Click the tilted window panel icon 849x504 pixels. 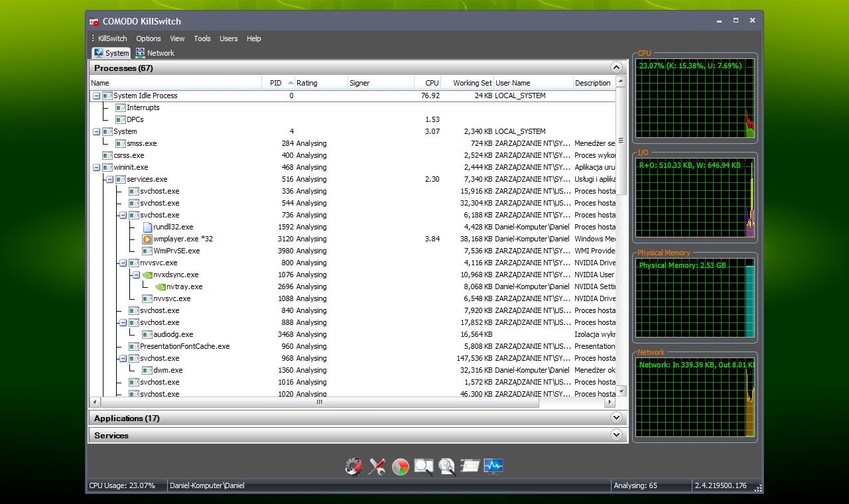click(470, 467)
